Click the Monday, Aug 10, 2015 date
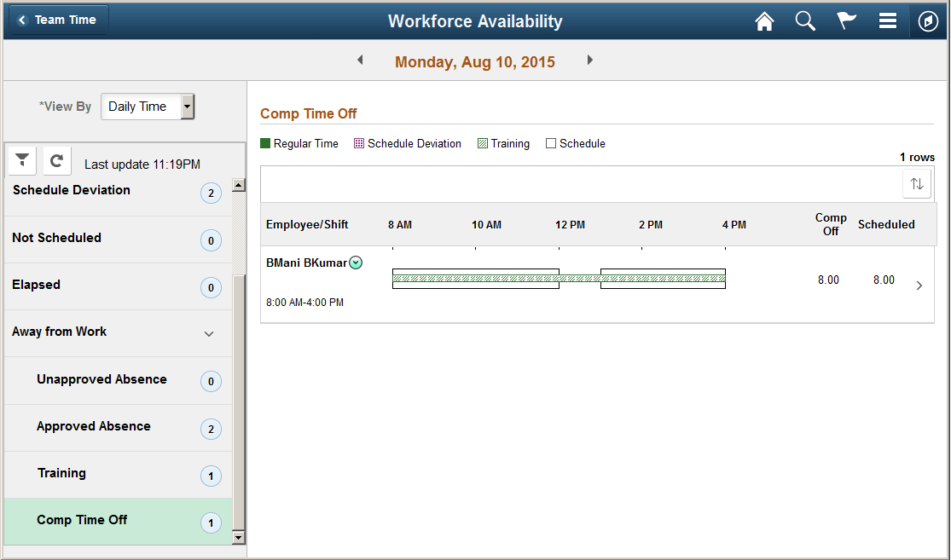Screen dimensions: 951x560 (x=475, y=62)
